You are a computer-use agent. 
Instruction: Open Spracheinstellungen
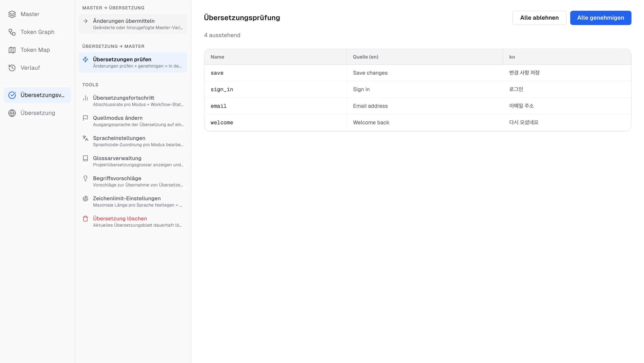[133, 141]
